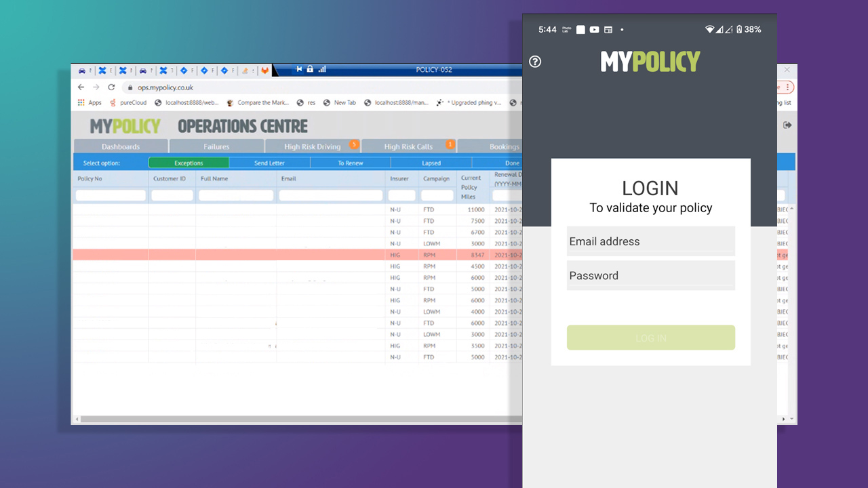Click the Policy No filter box
The width and height of the screenshot is (868, 488).
tap(111, 195)
